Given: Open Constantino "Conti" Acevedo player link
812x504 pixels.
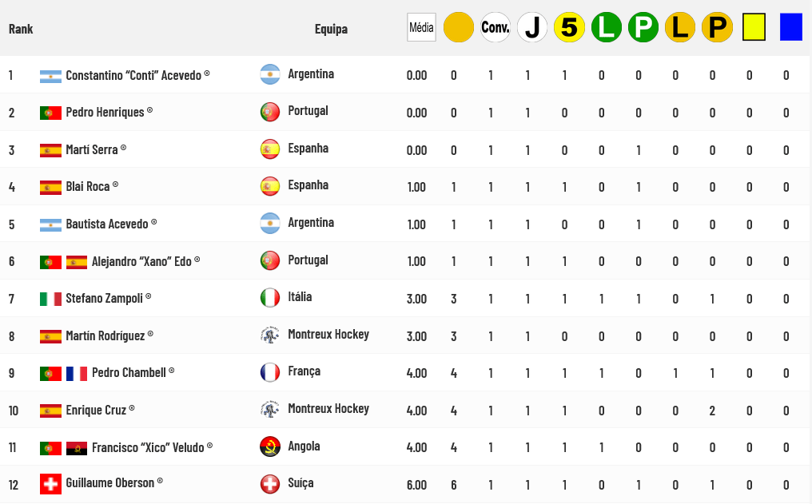Looking at the screenshot, I should (133, 75).
